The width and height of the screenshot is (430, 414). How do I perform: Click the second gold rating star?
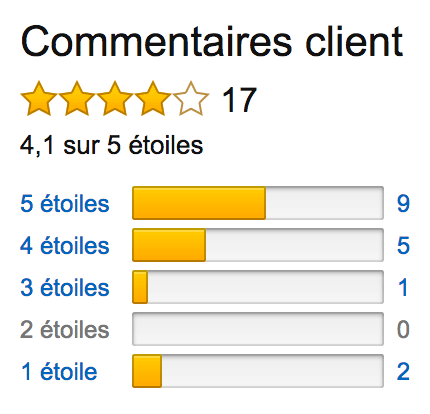tap(77, 99)
